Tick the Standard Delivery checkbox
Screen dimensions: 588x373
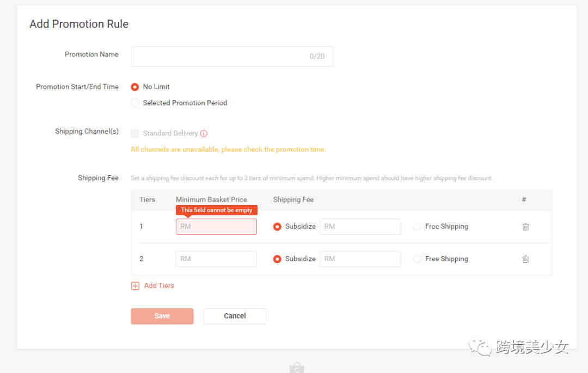[x=135, y=133]
